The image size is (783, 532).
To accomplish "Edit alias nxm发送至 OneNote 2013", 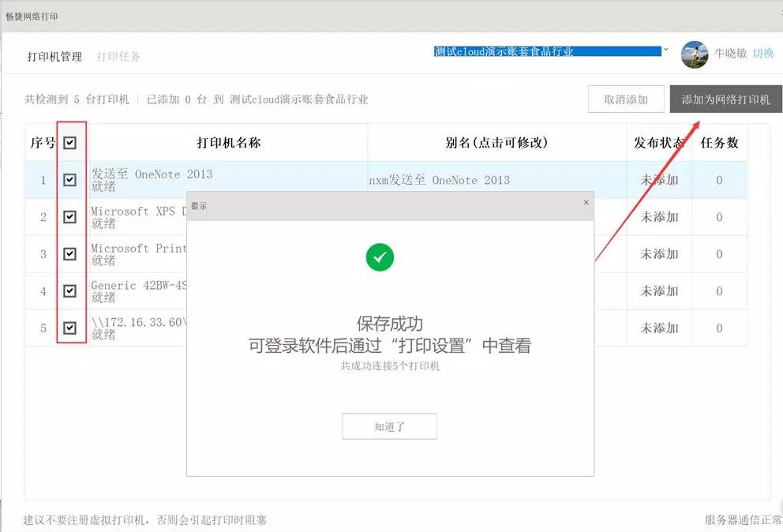I will (440, 180).
